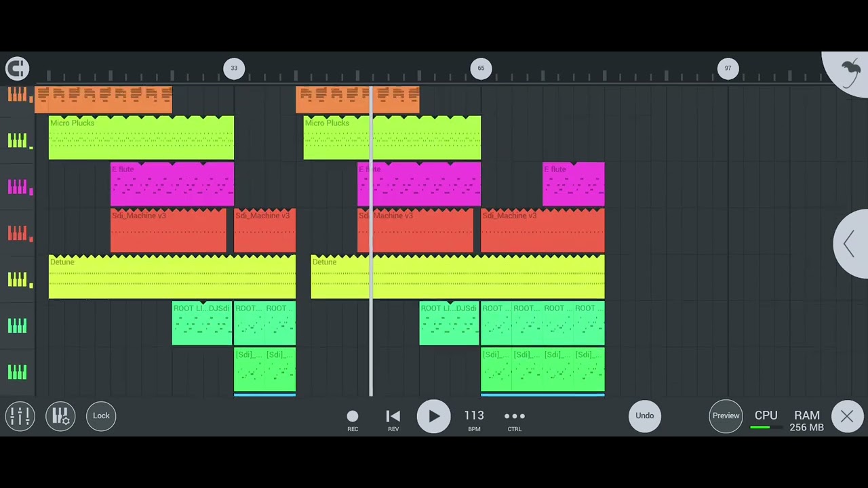Select the second Micro Plucks clip

click(392, 138)
